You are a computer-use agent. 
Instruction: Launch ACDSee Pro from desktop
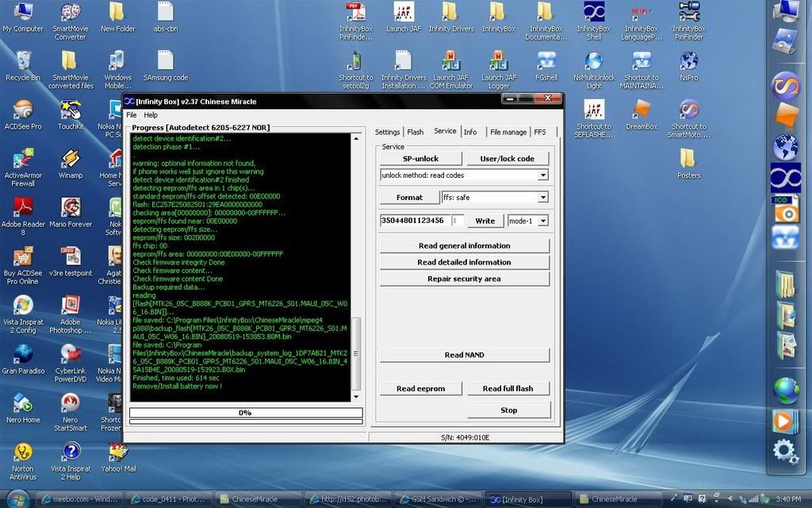[23, 114]
